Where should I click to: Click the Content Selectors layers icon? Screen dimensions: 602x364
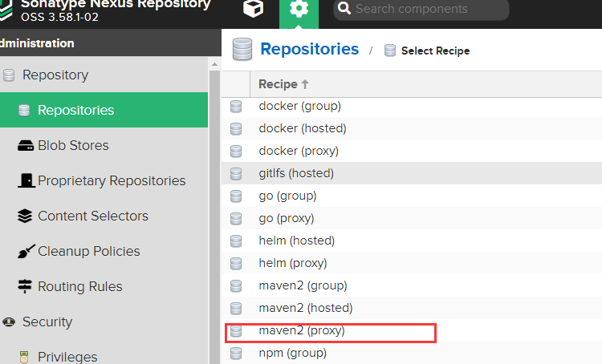point(24,216)
